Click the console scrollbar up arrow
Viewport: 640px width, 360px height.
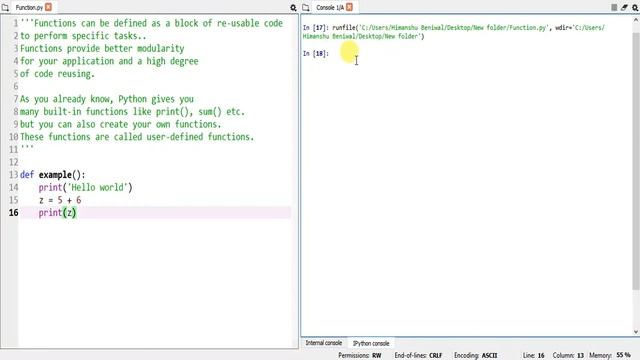[x=636, y=20]
